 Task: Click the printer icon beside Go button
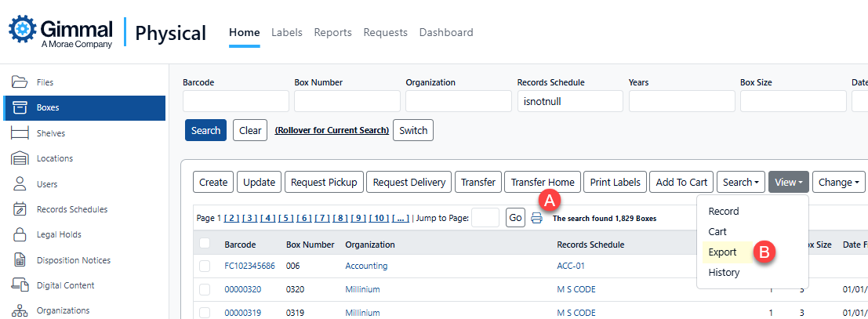point(536,218)
